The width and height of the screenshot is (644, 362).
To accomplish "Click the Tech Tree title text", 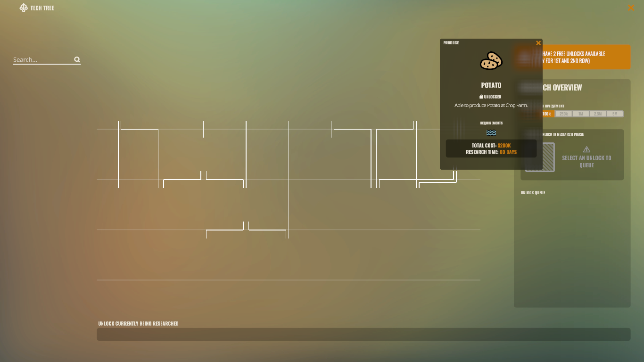I will 42,8.
